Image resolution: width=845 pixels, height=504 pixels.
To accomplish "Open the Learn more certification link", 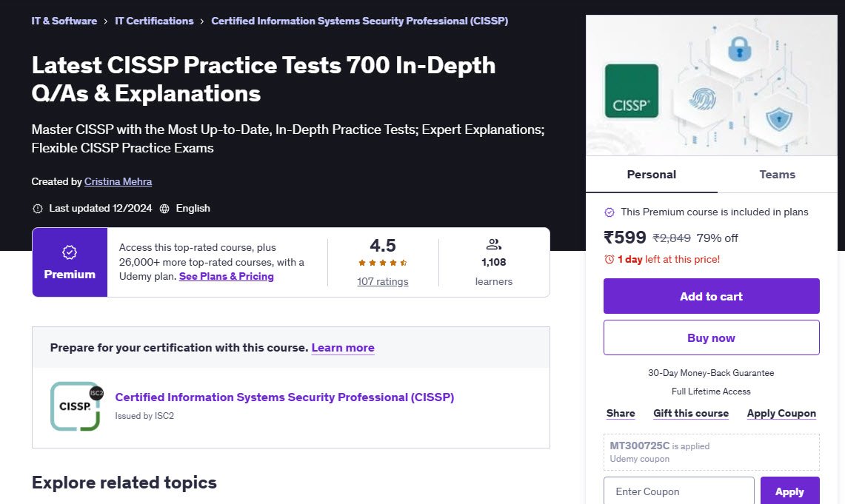I will (343, 348).
